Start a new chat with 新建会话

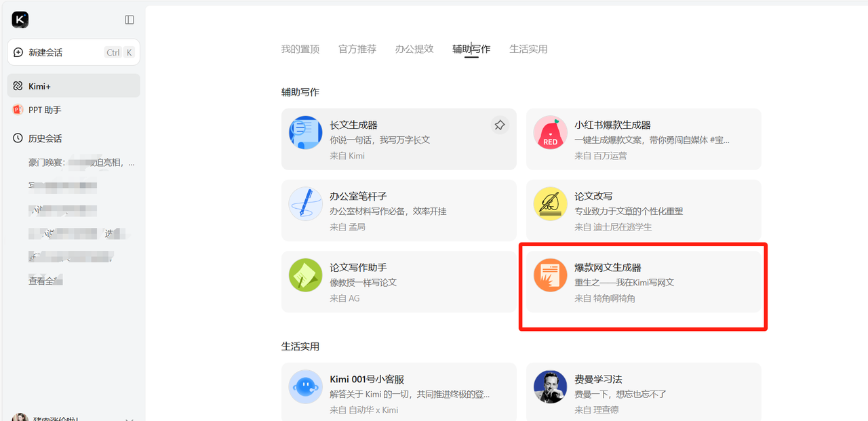click(74, 52)
